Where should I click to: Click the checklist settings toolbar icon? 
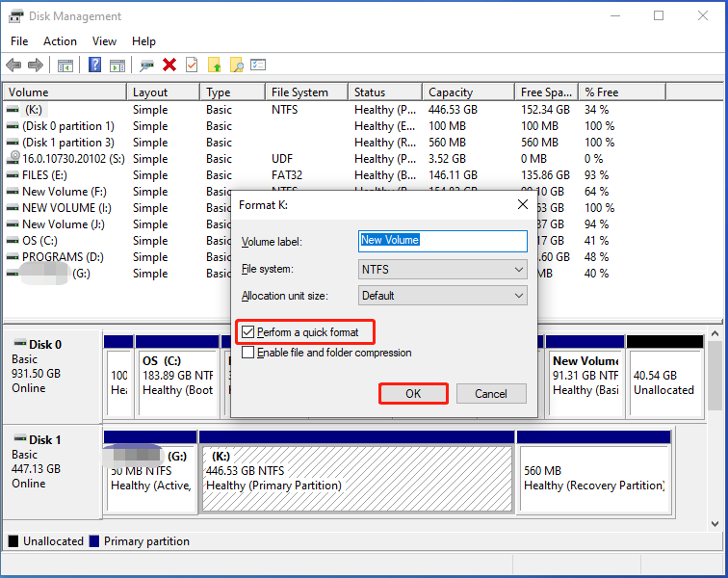(x=258, y=65)
